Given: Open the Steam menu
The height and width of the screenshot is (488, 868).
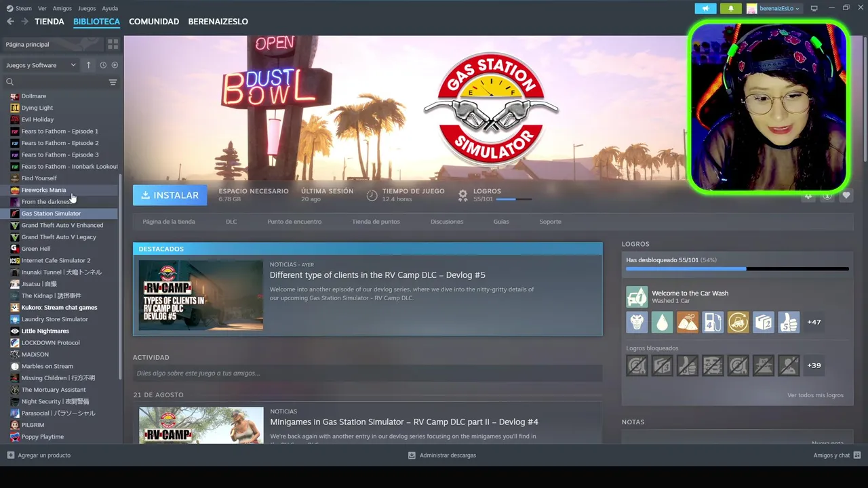Looking at the screenshot, I should [20, 8].
